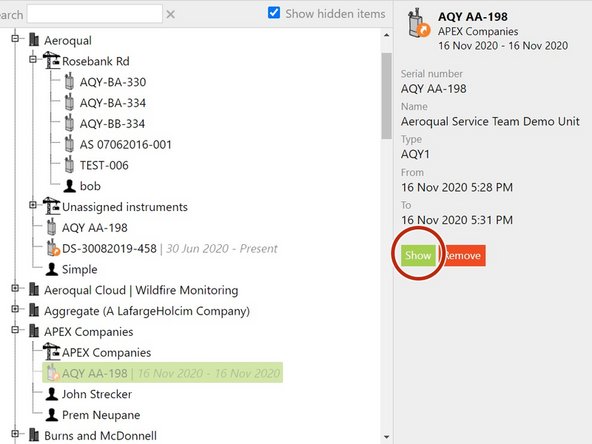Viewport: 592px width, 444px height.
Task: Click the tree scrollbar down arrow
Action: coord(386,437)
